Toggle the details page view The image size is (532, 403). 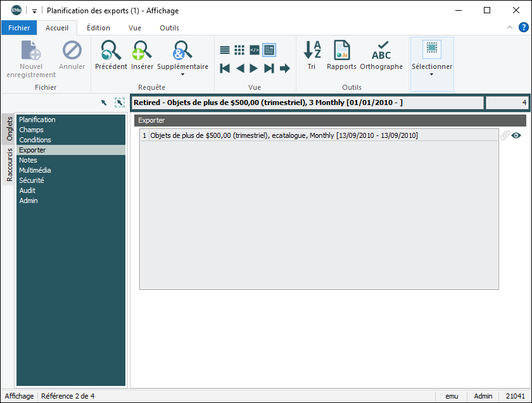[x=269, y=50]
